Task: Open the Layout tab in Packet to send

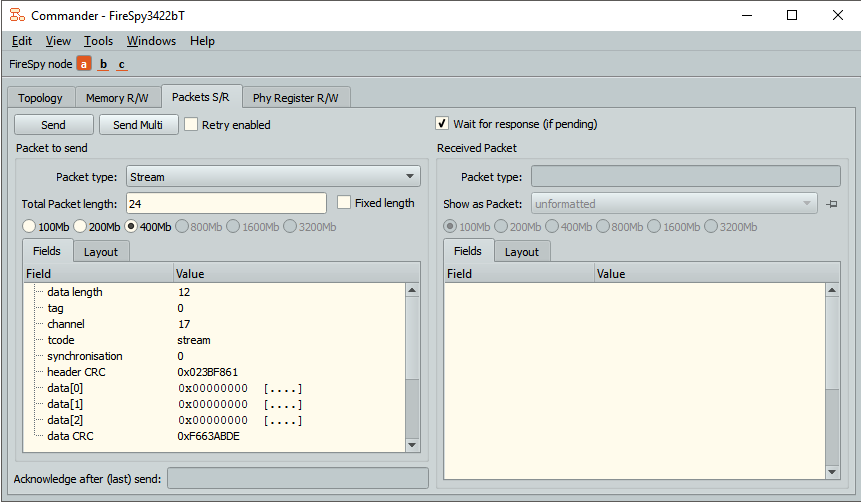Action: coord(101,252)
